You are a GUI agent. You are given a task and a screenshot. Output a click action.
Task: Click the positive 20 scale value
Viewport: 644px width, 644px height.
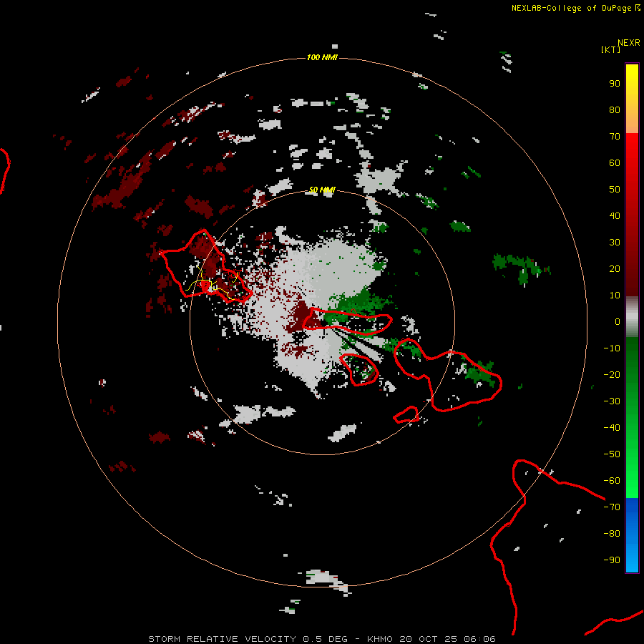point(615,268)
